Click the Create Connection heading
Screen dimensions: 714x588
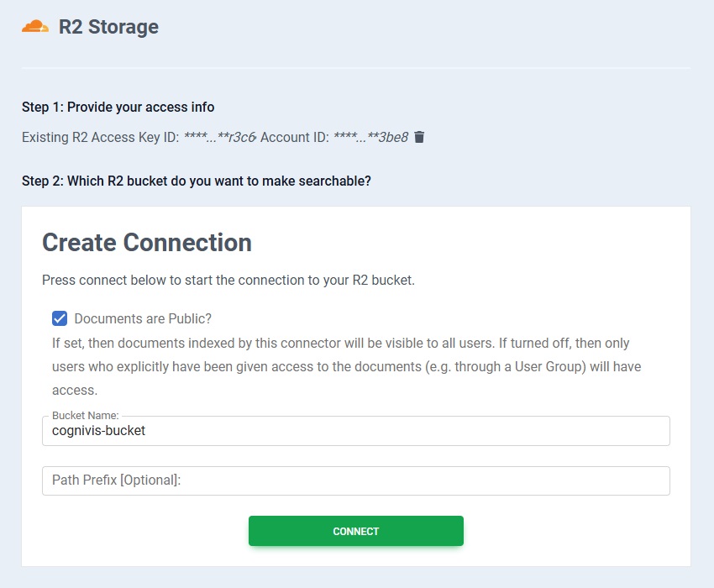pyautogui.click(x=147, y=243)
